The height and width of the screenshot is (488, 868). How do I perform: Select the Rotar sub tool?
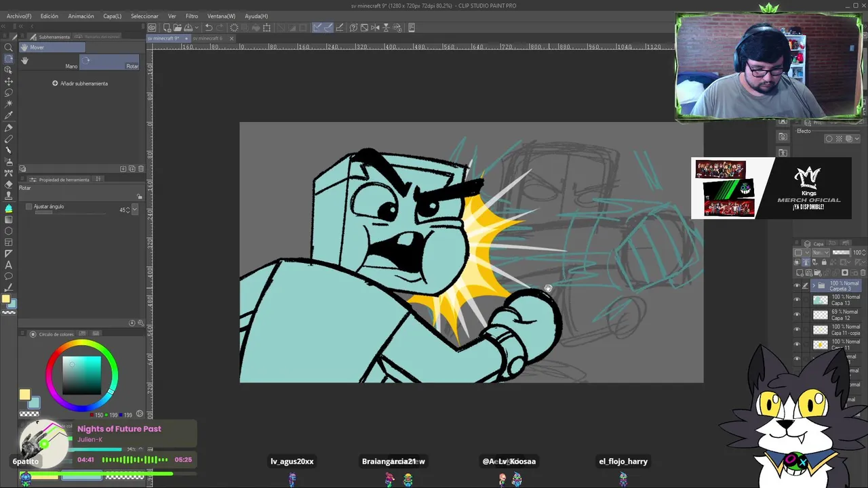click(x=111, y=62)
